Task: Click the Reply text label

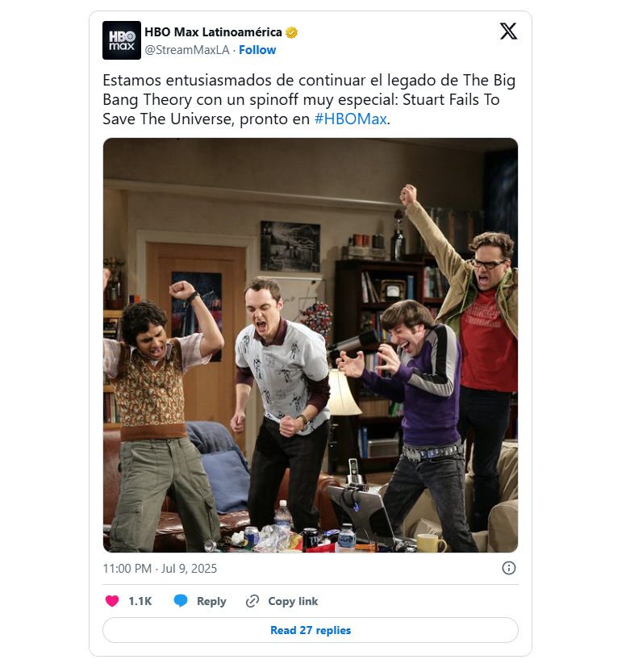Action: point(211,601)
